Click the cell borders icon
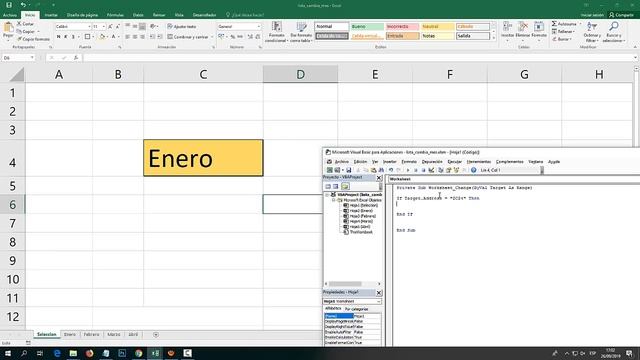 coord(87,37)
